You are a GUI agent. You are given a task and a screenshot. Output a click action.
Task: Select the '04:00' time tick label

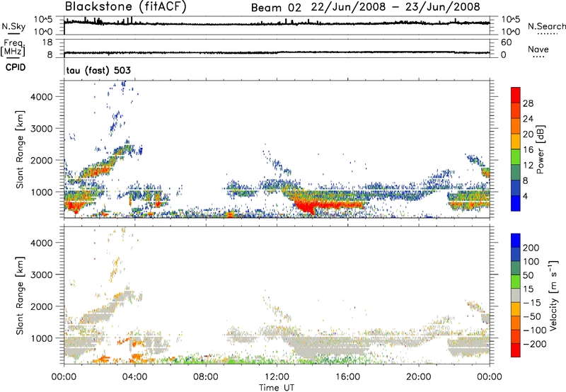click(134, 377)
